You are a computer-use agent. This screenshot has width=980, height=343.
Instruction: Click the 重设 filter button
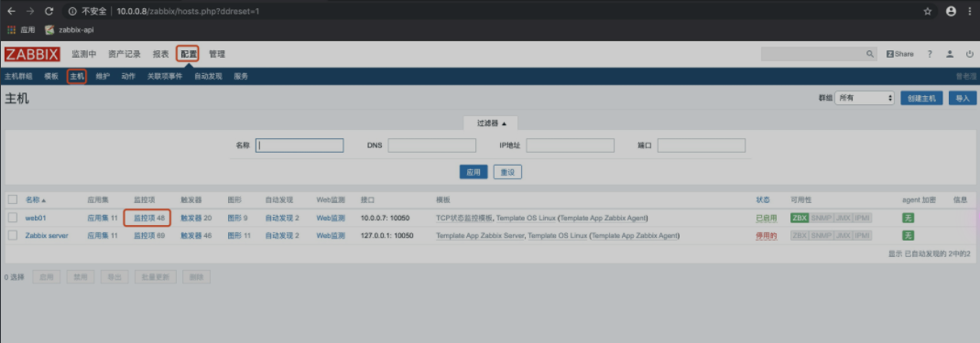click(x=507, y=172)
